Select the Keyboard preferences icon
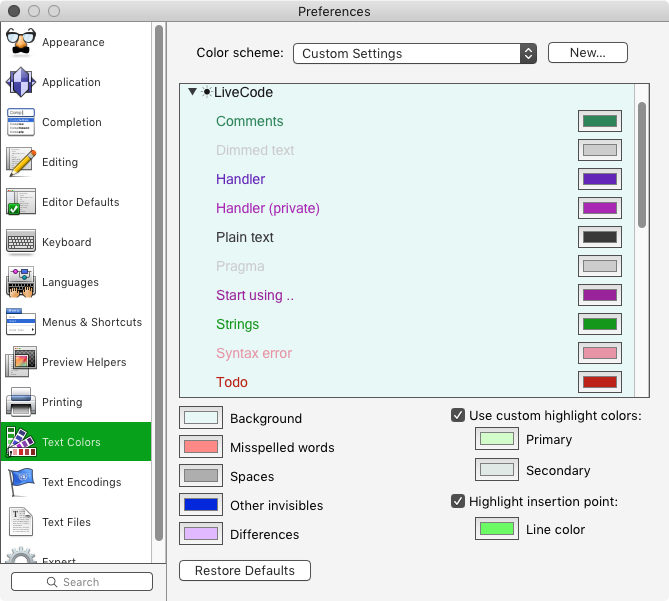This screenshot has width=669, height=601. point(21,242)
